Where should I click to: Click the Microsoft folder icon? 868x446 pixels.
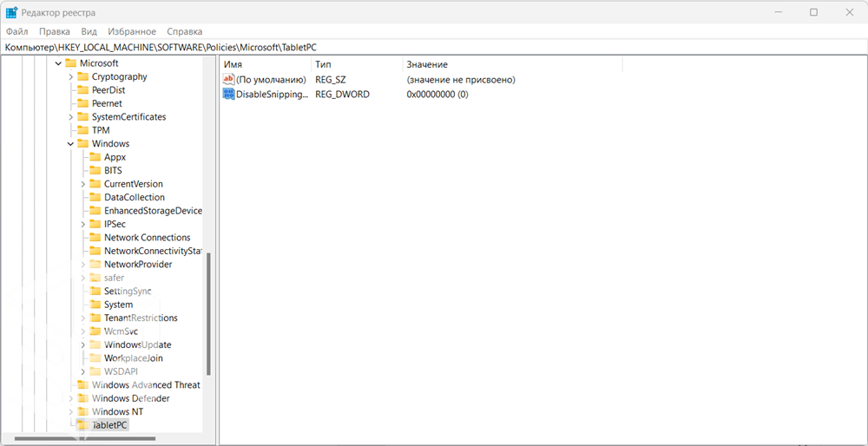click(70, 63)
